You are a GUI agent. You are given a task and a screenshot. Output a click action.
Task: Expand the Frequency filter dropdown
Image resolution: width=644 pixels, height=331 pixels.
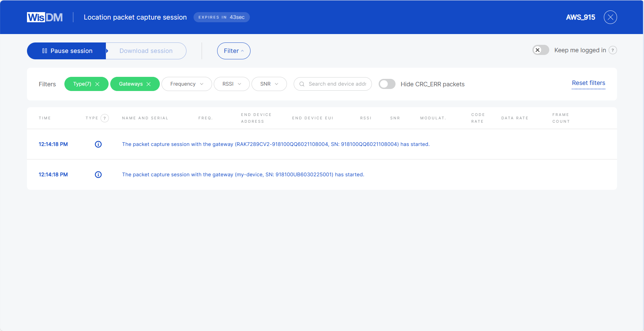coord(186,84)
